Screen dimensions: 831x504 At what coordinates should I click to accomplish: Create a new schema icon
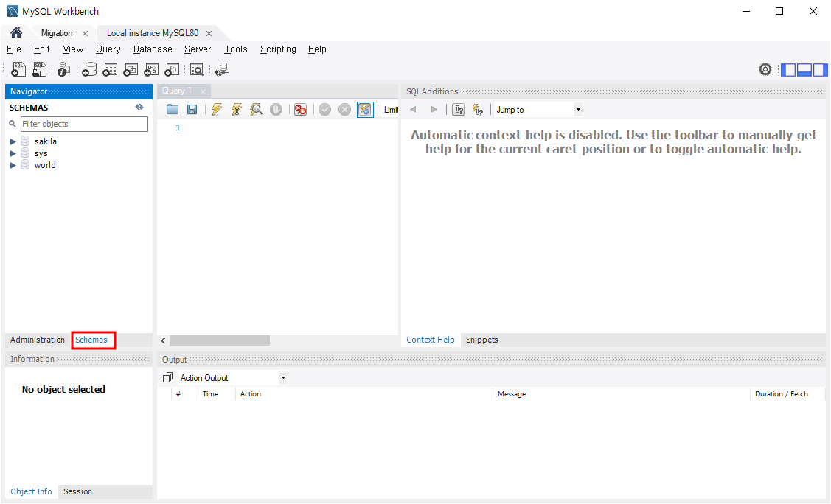tap(89, 69)
